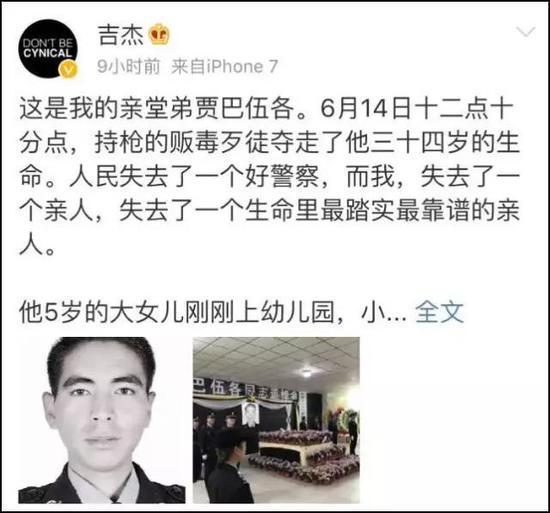Tap the DON'T BE CYNICAL profile avatar

[48, 48]
